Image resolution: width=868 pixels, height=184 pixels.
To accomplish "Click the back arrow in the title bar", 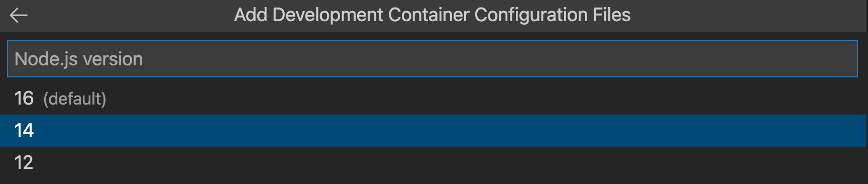I will click(19, 16).
